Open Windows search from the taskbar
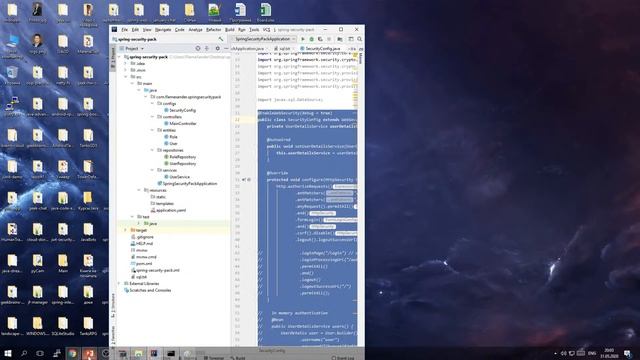640x360 pixels. coord(24,353)
